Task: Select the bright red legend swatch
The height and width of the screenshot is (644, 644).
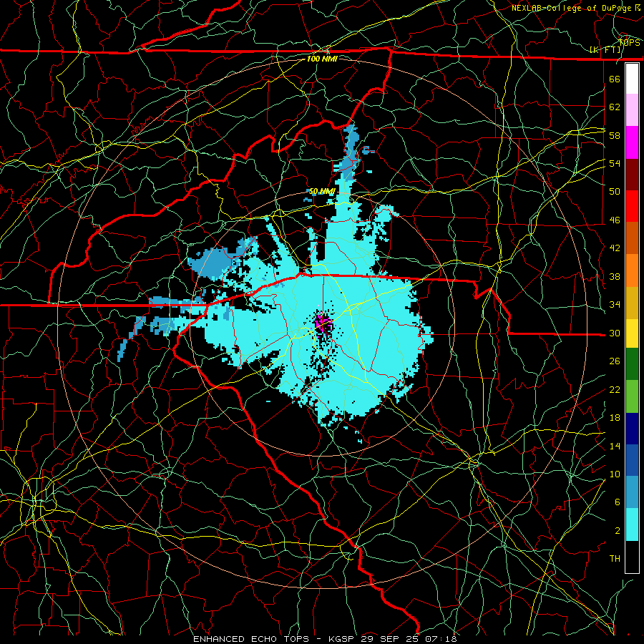Action: click(x=632, y=207)
